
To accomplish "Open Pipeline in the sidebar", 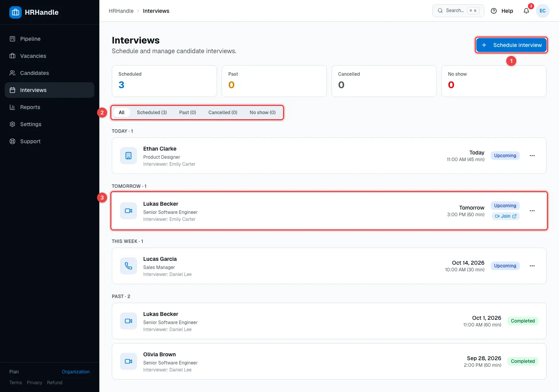I will coord(49,39).
